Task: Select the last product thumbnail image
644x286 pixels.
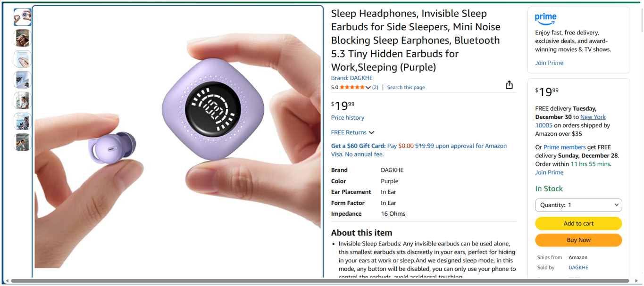Action: [x=23, y=142]
